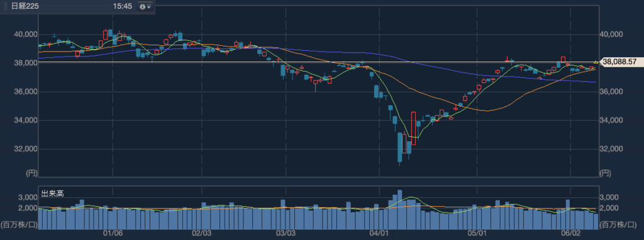The height and width of the screenshot is (240, 644).
Task: Click the current price label 38,088.57
Action: (x=621, y=62)
